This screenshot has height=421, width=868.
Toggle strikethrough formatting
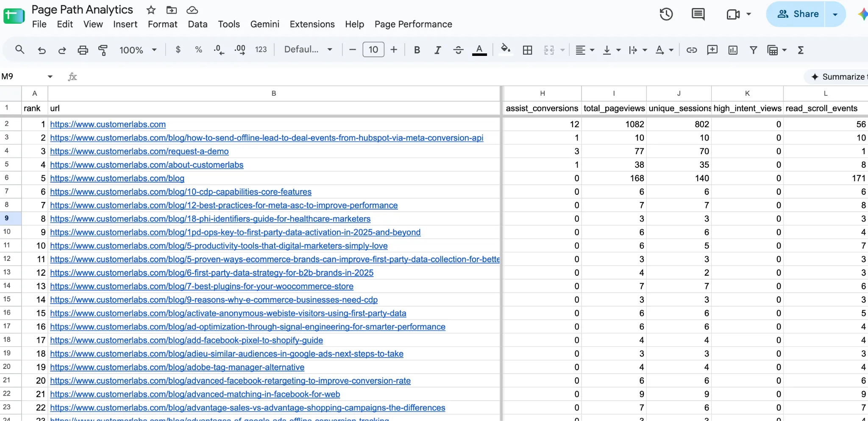point(458,50)
